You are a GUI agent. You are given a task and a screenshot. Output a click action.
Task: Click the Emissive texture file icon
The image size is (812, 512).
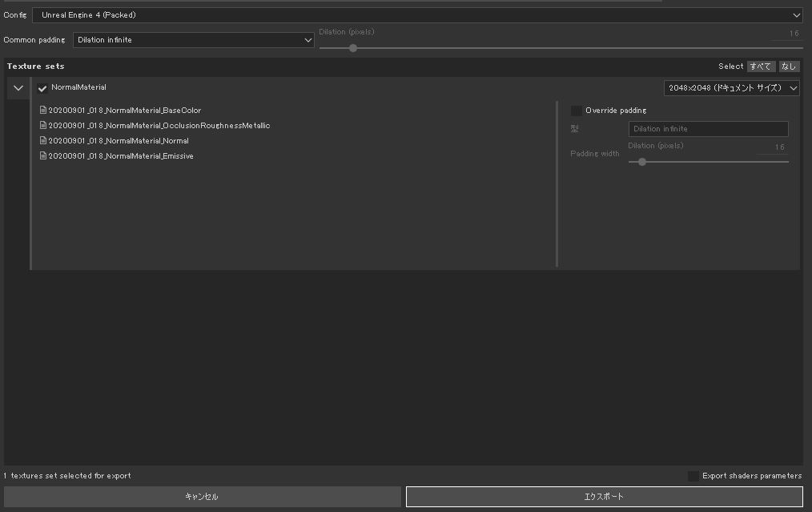click(43, 156)
